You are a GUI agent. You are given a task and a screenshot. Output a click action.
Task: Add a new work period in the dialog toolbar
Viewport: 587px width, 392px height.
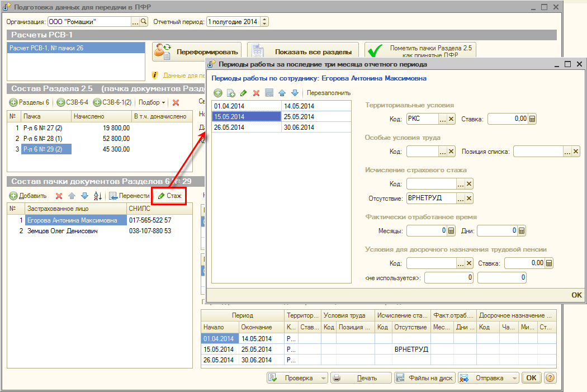pyautogui.click(x=218, y=93)
